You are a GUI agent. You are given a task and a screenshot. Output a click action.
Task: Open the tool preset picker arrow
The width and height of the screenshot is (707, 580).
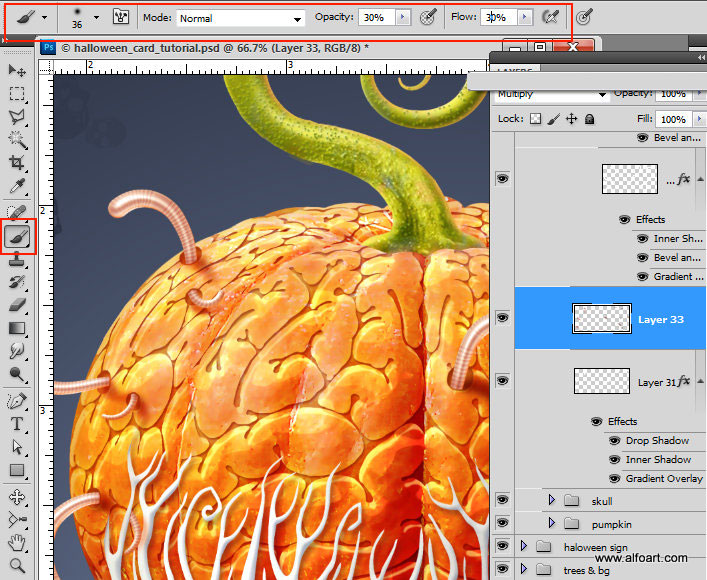(44, 18)
